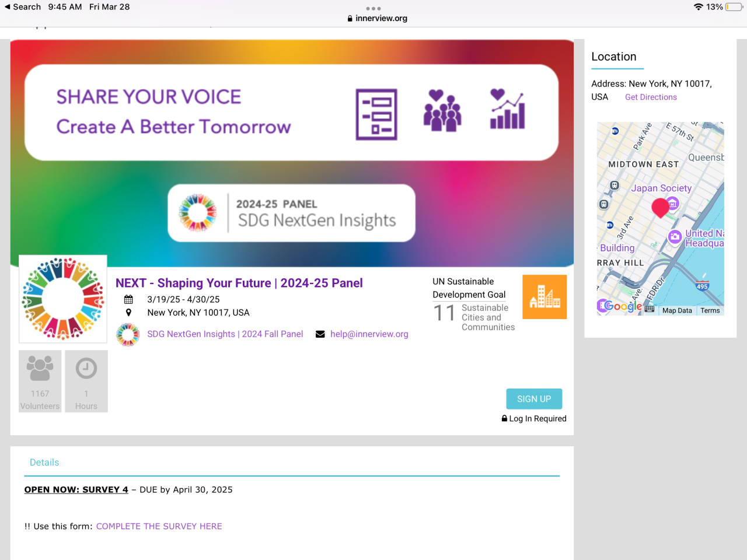Select the Details tab

point(44,463)
